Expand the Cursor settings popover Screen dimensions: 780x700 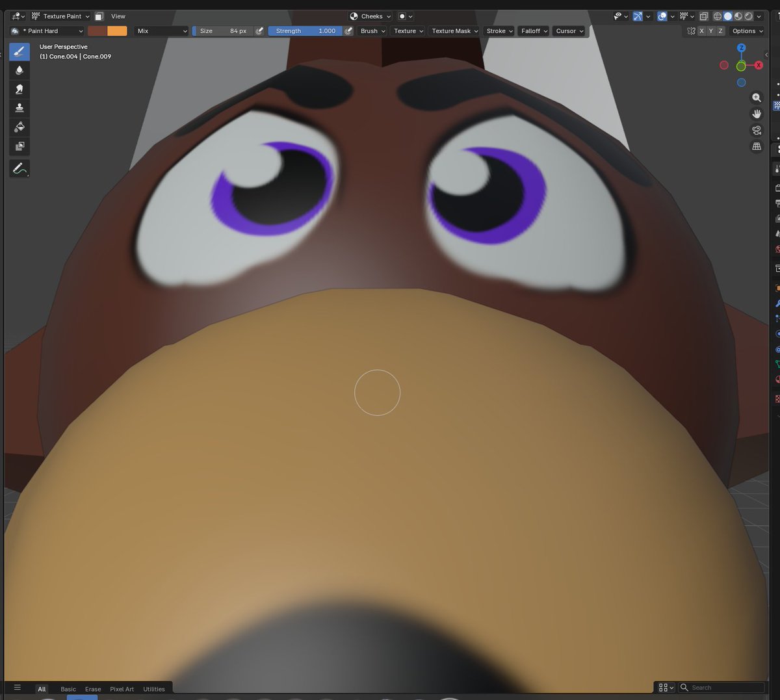[569, 31]
